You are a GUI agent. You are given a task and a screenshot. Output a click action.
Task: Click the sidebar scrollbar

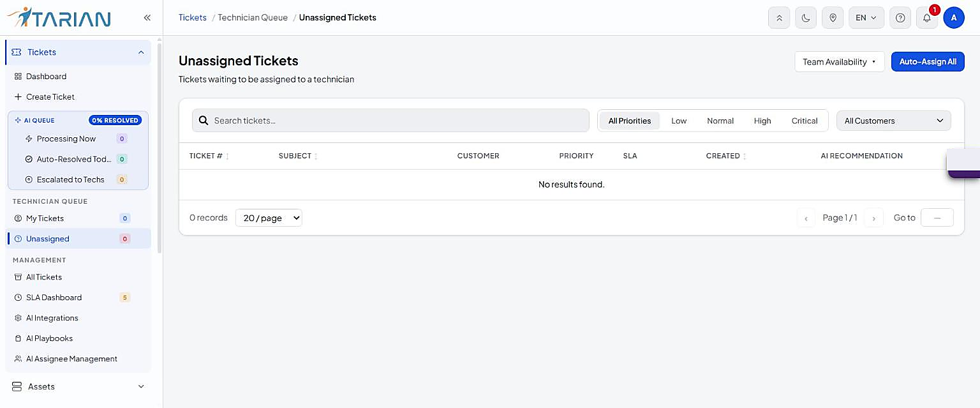point(159,147)
